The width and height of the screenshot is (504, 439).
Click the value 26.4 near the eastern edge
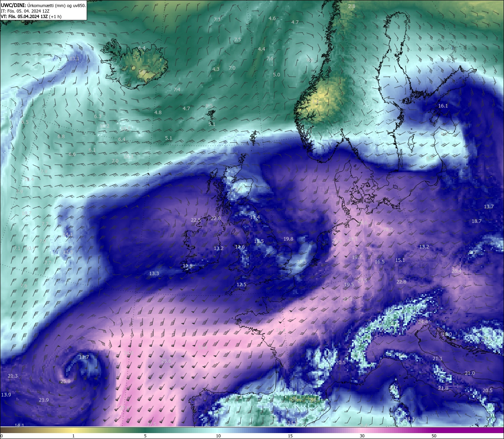coord(456,271)
